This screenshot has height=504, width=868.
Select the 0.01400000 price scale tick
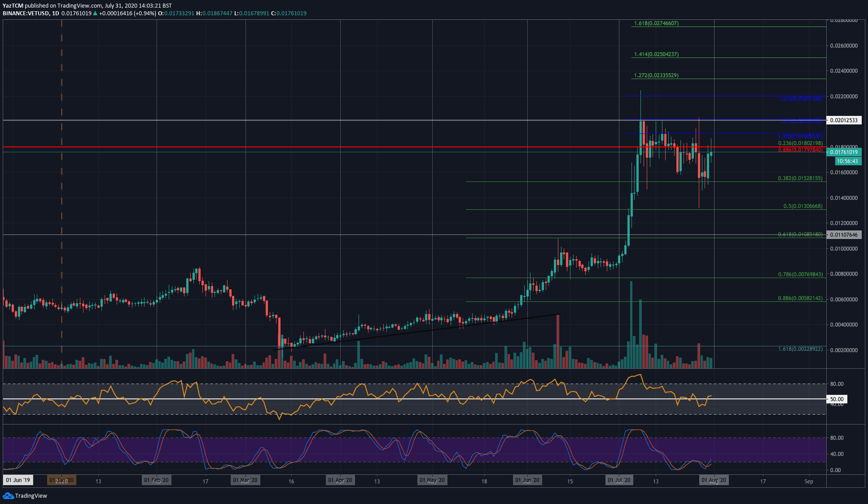tap(844, 198)
